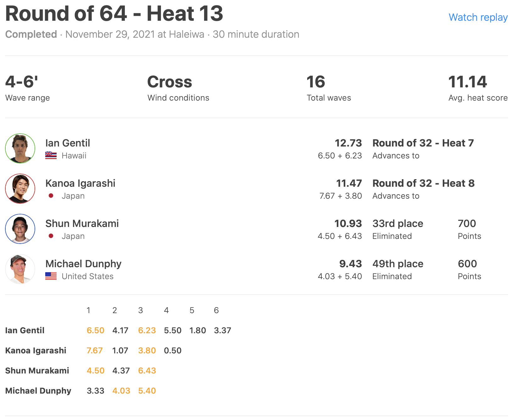
Task: Select Michael Dunphy's 5.40 wave score
Action: click(147, 391)
